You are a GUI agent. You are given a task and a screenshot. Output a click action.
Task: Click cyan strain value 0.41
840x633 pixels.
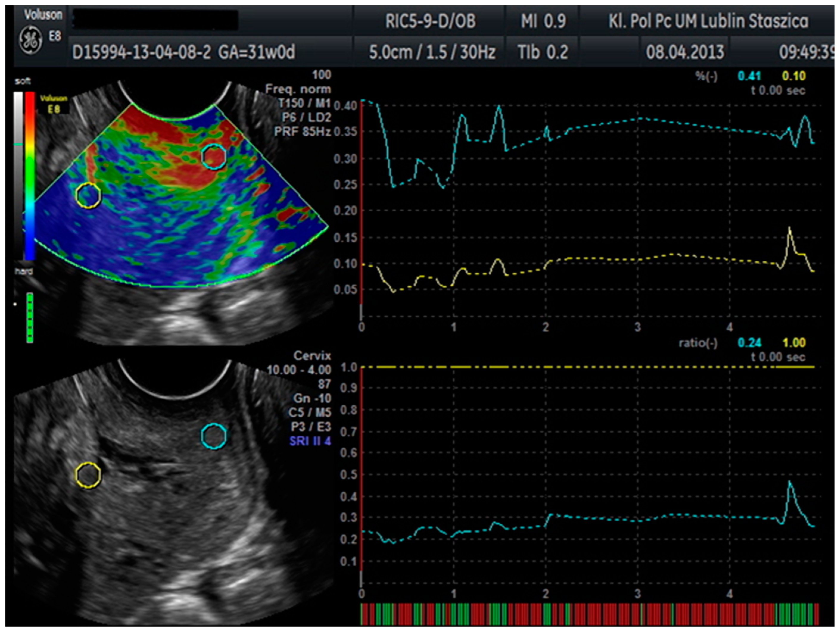point(749,76)
